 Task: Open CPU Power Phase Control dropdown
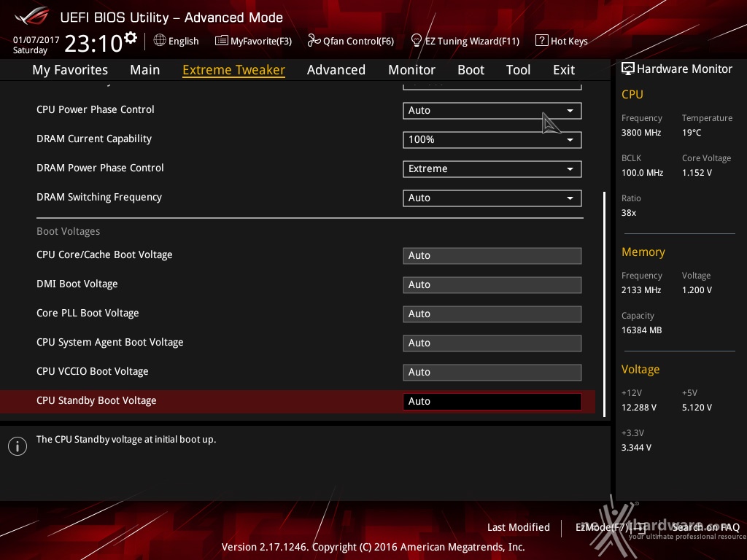492,111
